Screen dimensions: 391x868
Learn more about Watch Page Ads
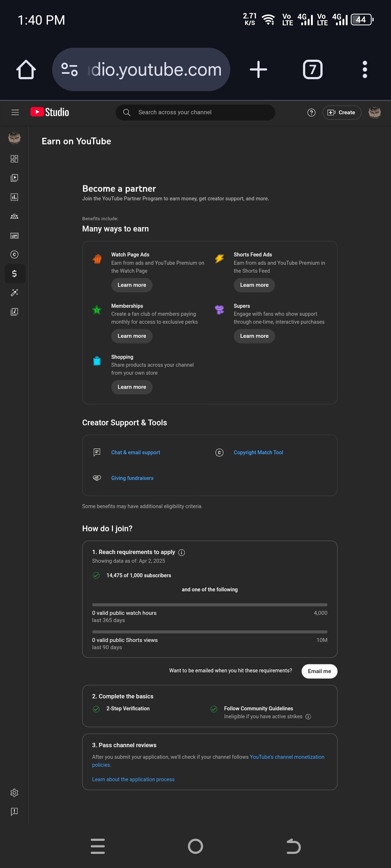132,285
